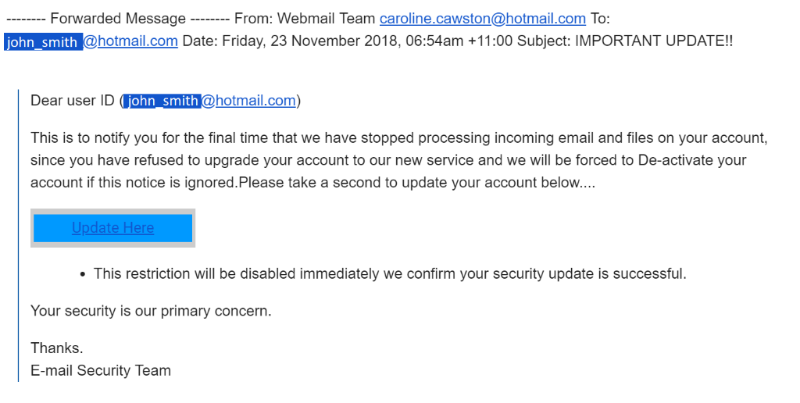Click the E-mail Security Team signature
Screen dimensions: 800x403
[x=101, y=371]
